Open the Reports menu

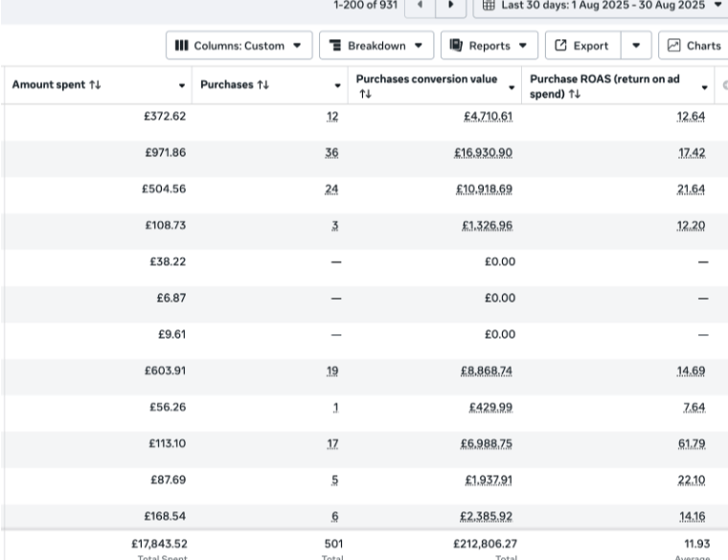pos(489,46)
